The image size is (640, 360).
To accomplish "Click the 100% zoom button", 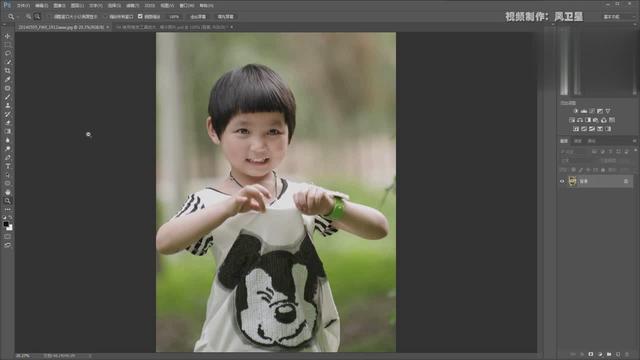I will pyautogui.click(x=174, y=17).
